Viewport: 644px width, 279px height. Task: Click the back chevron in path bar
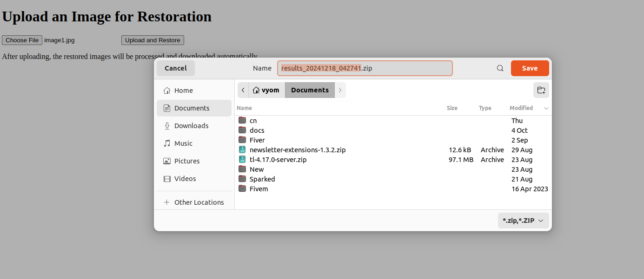(x=243, y=90)
